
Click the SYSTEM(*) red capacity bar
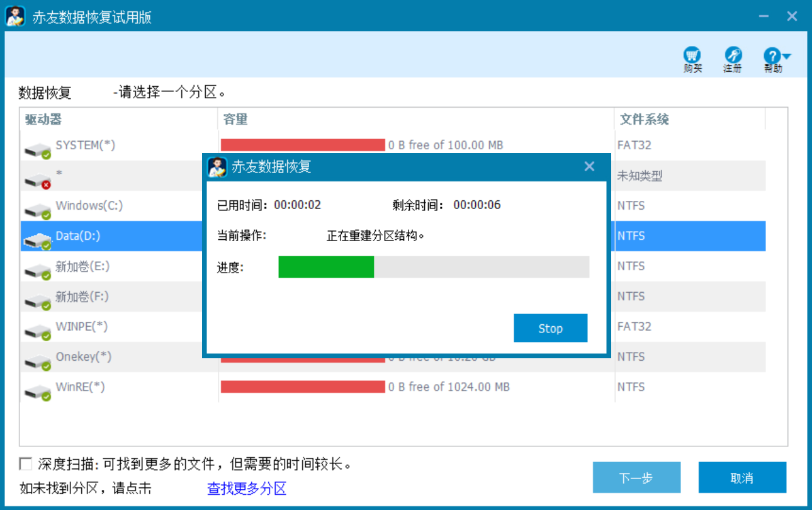[x=303, y=145]
